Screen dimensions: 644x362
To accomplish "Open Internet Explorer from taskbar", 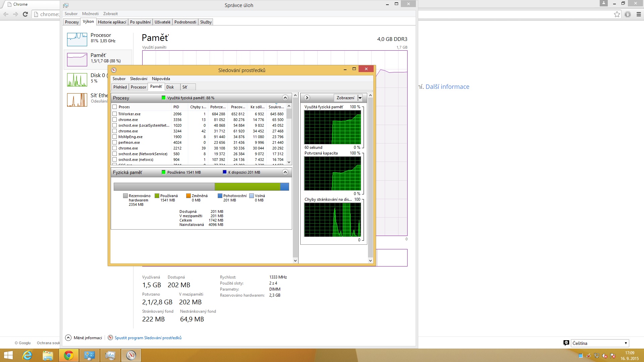I will 27,355.
